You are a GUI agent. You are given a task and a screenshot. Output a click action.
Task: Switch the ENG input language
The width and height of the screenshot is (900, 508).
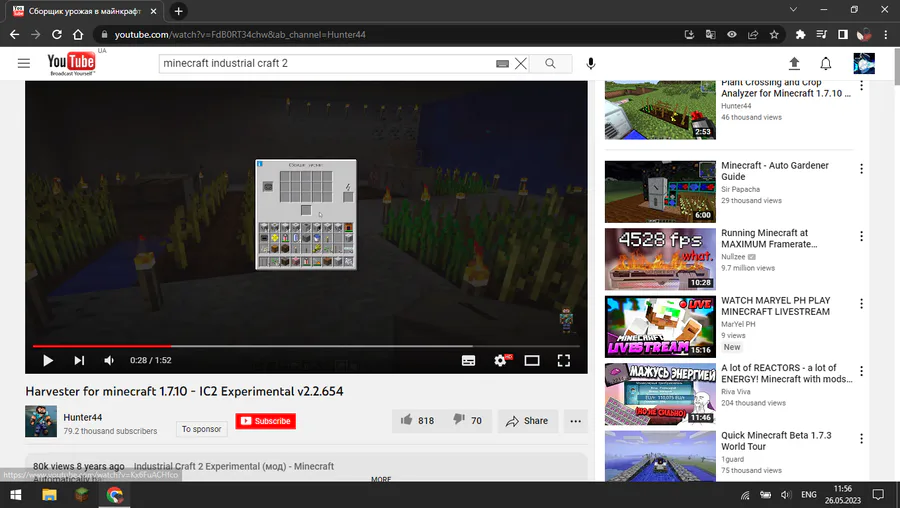point(809,495)
